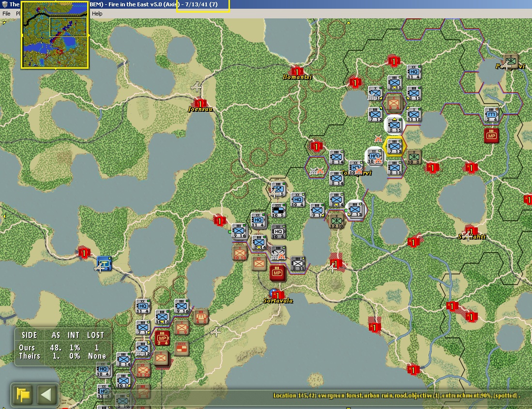Select the red MP unit just north of Sortavala
The height and width of the screenshot is (409, 532).
point(277,273)
